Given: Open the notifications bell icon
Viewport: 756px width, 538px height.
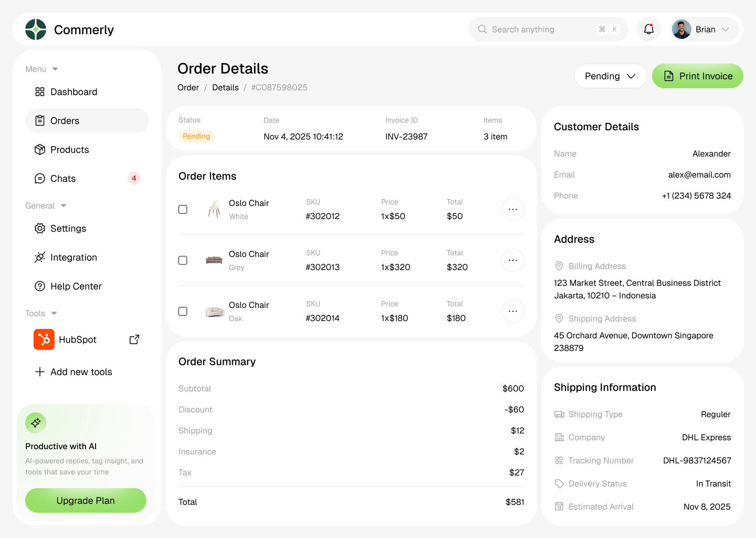Looking at the screenshot, I should coord(649,29).
